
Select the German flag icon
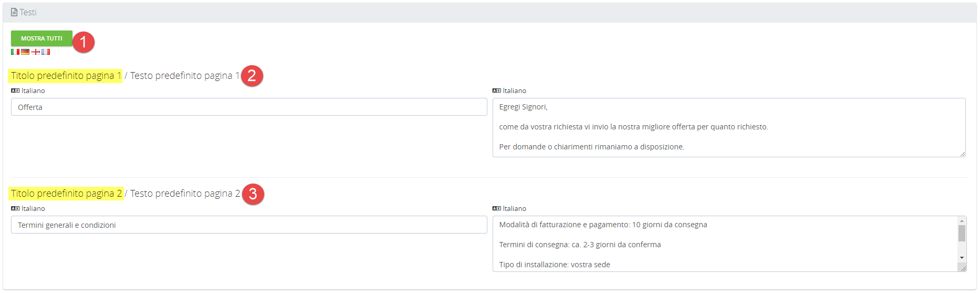coord(25,52)
